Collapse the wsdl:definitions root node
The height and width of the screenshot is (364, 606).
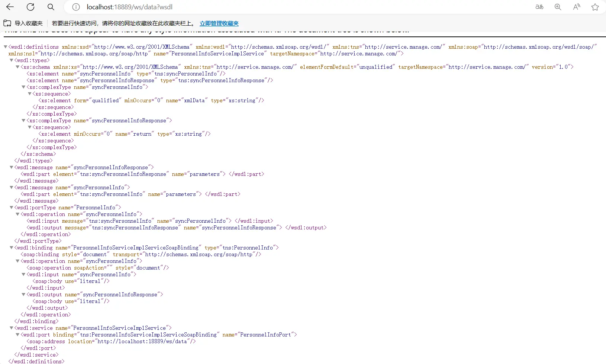click(6, 47)
